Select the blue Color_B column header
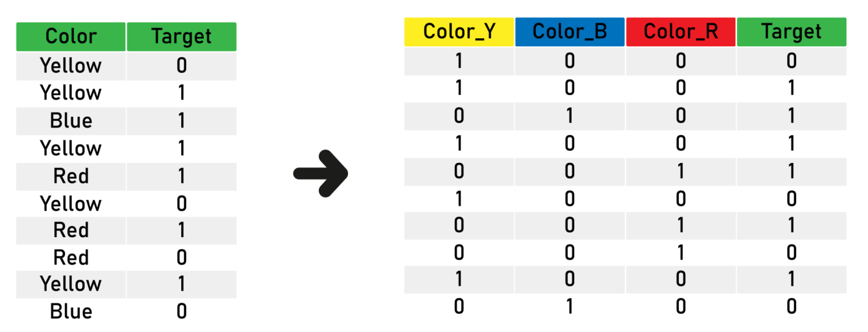Screen dimensions: 868x332 click(x=570, y=32)
